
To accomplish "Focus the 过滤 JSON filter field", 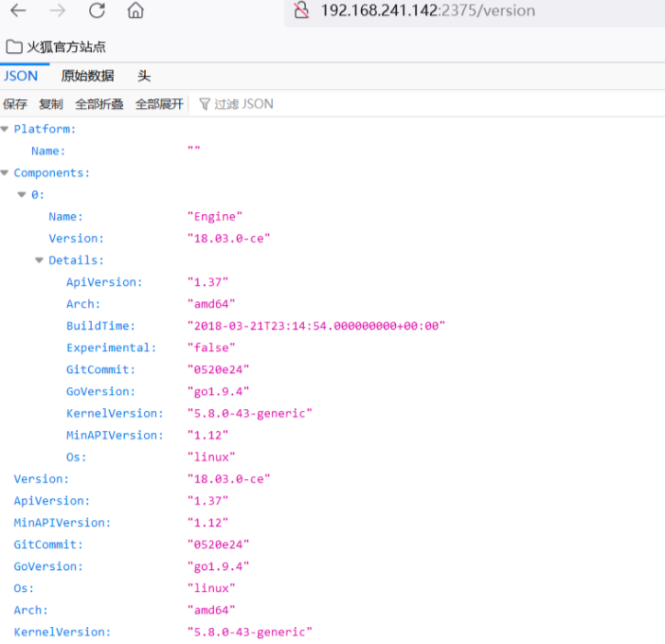I will tap(243, 104).
